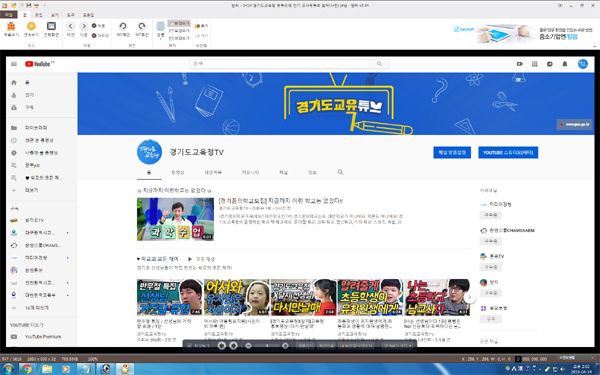
Task: Select Subscriptions icon in sidebar
Action: point(14,108)
